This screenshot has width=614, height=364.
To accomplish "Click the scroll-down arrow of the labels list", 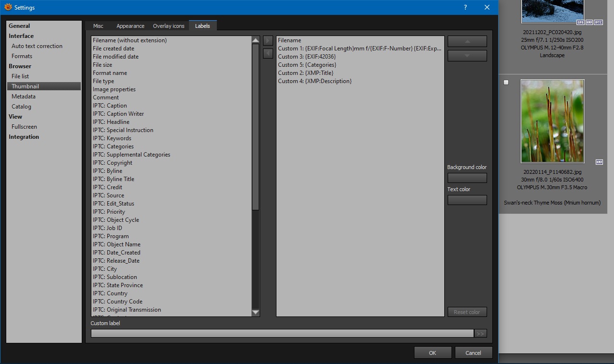I will [x=256, y=312].
